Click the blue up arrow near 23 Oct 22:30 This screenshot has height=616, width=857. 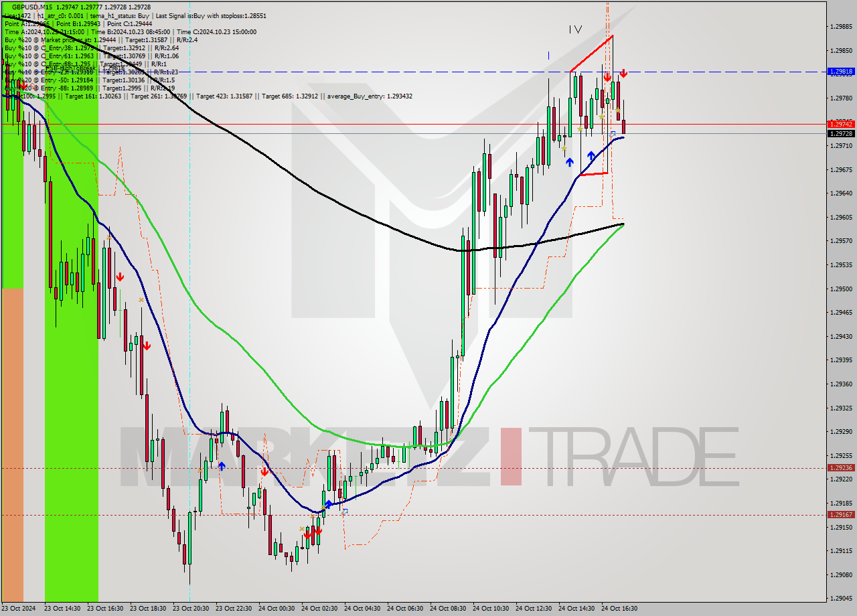[x=222, y=465]
